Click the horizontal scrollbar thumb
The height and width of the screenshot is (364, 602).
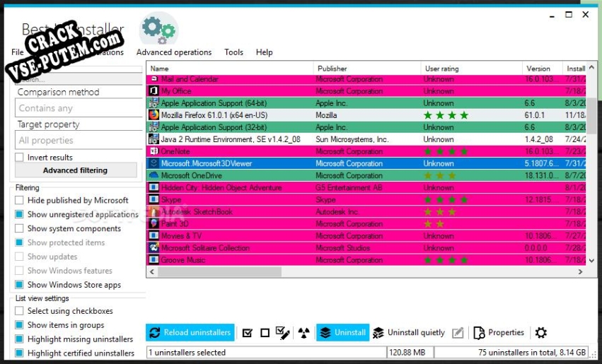[x=219, y=271]
